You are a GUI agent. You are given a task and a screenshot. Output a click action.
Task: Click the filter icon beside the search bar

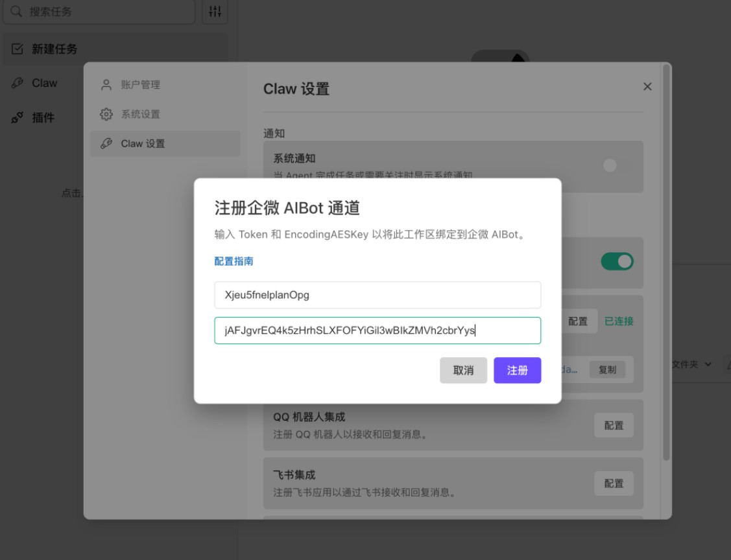(x=215, y=12)
